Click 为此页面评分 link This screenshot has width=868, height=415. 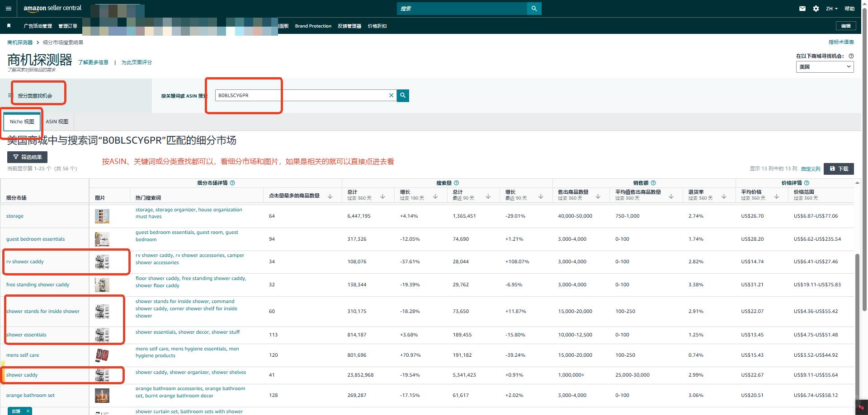click(137, 62)
